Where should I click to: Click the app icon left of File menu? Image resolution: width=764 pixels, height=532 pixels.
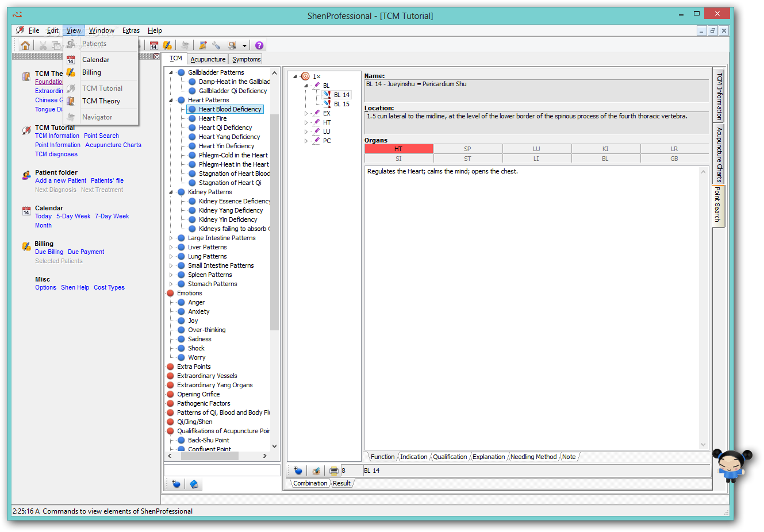click(x=20, y=30)
